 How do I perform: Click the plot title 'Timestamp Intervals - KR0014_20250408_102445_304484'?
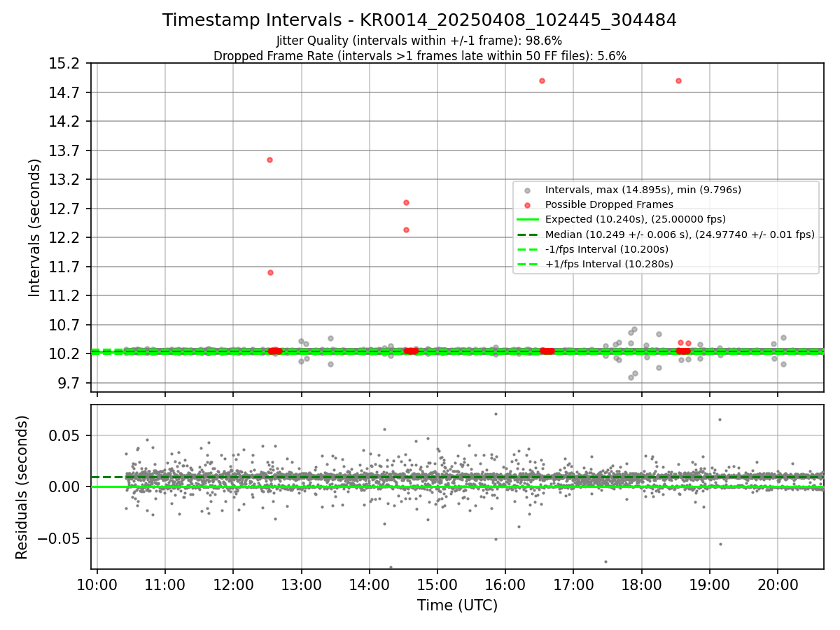click(x=419, y=20)
